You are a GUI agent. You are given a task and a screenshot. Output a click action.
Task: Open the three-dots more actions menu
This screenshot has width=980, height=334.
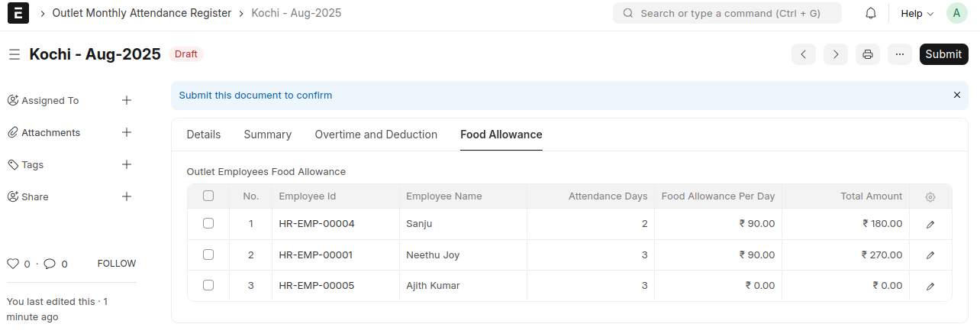tap(899, 54)
